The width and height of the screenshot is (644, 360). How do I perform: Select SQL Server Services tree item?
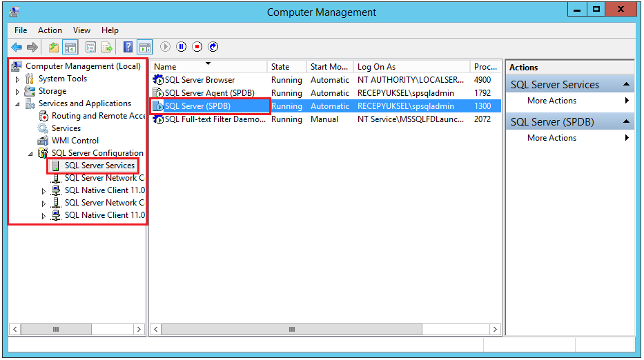pyautogui.click(x=99, y=166)
